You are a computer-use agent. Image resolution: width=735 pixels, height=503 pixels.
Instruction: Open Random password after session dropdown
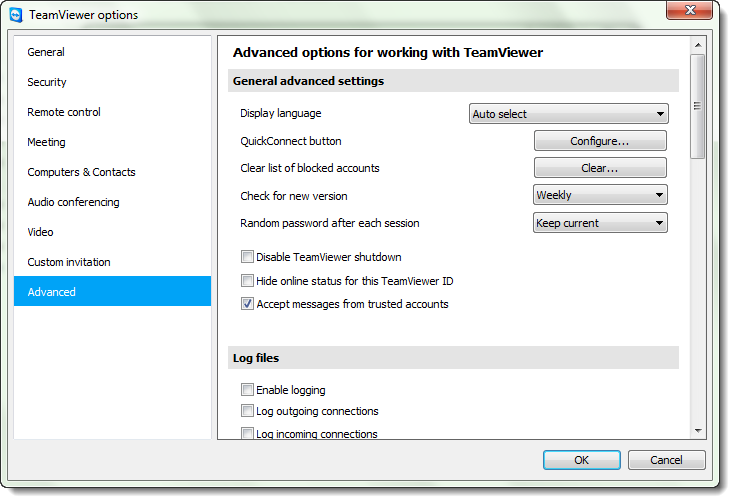click(600, 223)
